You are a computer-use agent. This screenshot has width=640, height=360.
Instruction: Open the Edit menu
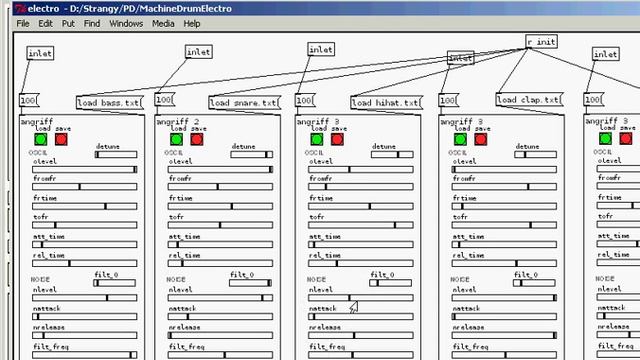point(45,24)
